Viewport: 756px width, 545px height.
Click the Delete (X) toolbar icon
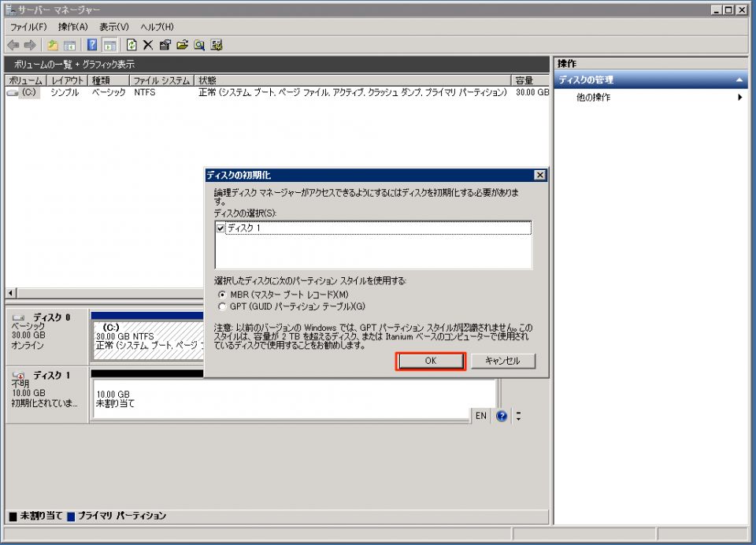coord(148,45)
